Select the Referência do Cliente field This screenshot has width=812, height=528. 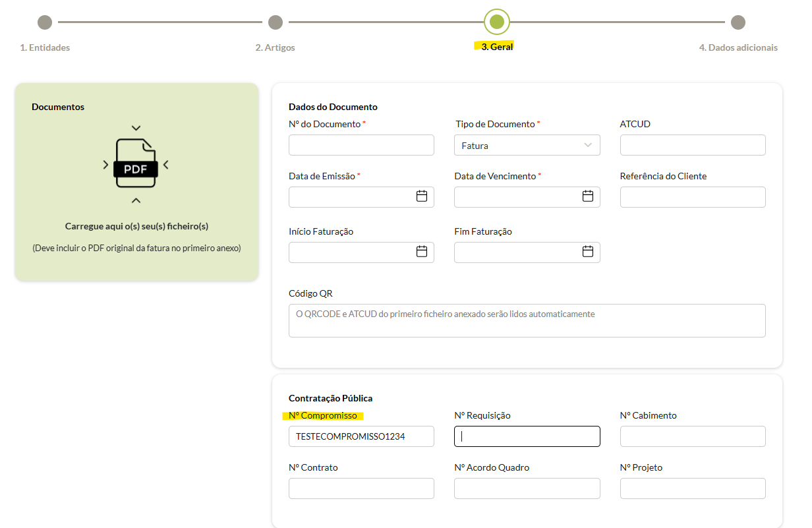[x=693, y=197]
